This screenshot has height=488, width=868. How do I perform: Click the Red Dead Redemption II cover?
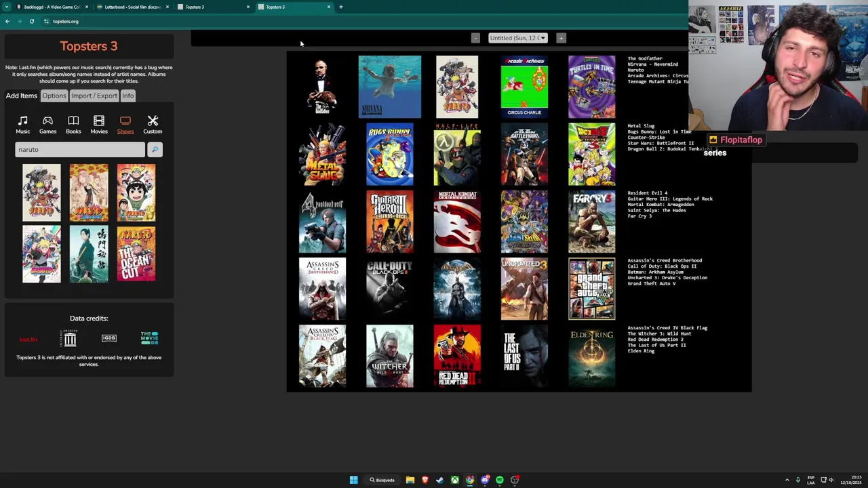[x=457, y=356]
